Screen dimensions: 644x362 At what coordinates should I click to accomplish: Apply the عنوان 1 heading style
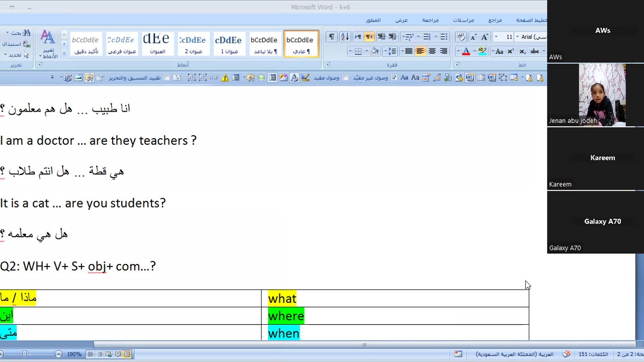pyautogui.click(x=229, y=44)
